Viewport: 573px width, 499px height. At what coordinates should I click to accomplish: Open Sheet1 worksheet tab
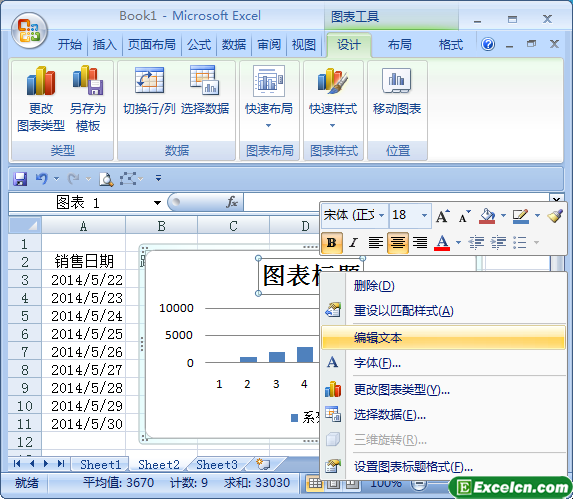click(x=100, y=464)
